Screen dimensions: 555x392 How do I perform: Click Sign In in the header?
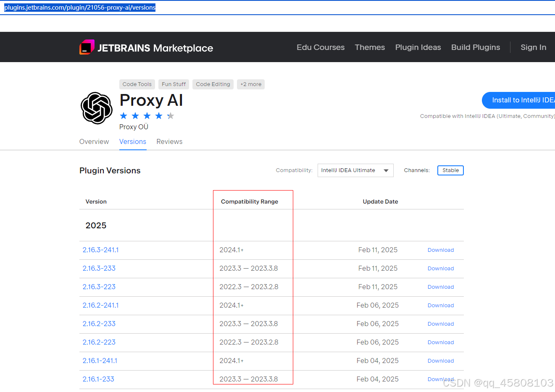(534, 47)
